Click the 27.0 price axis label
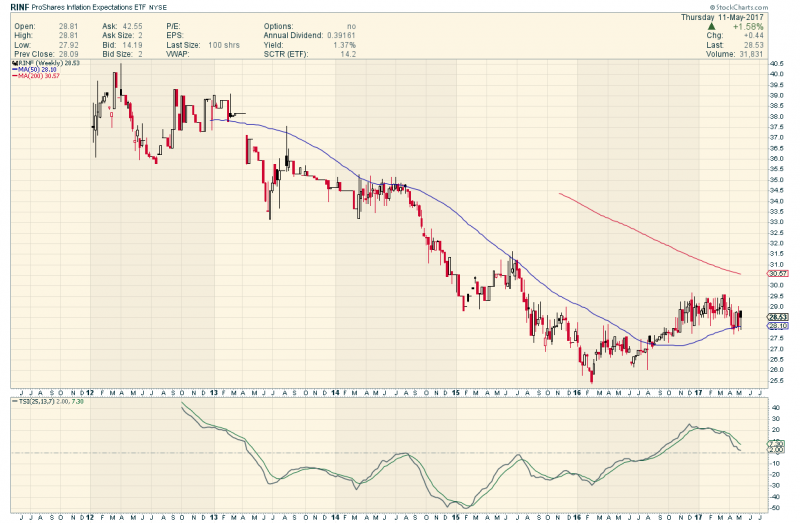800x523 pixels. tap(778, 349)
